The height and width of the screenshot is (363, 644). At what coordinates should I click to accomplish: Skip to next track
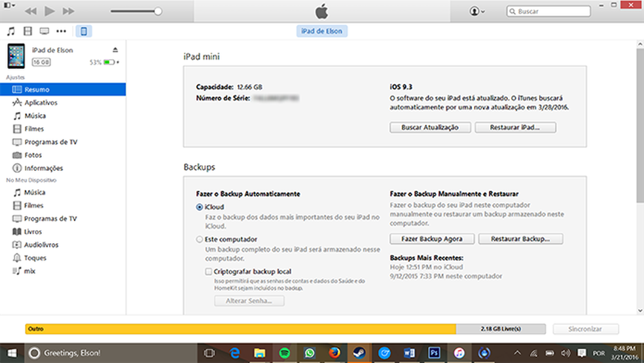click(69, 11)
